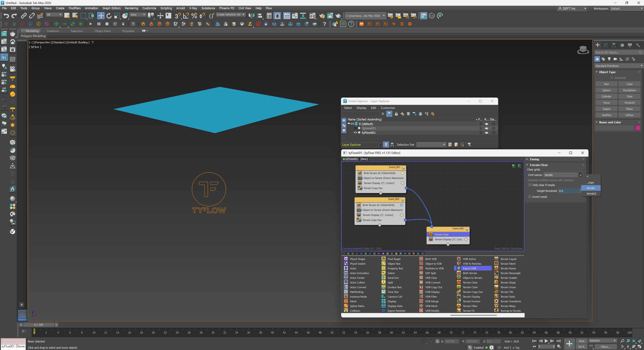Choose the PhysX Shape operator
The image size is (644, 350).
click(357, 259)
